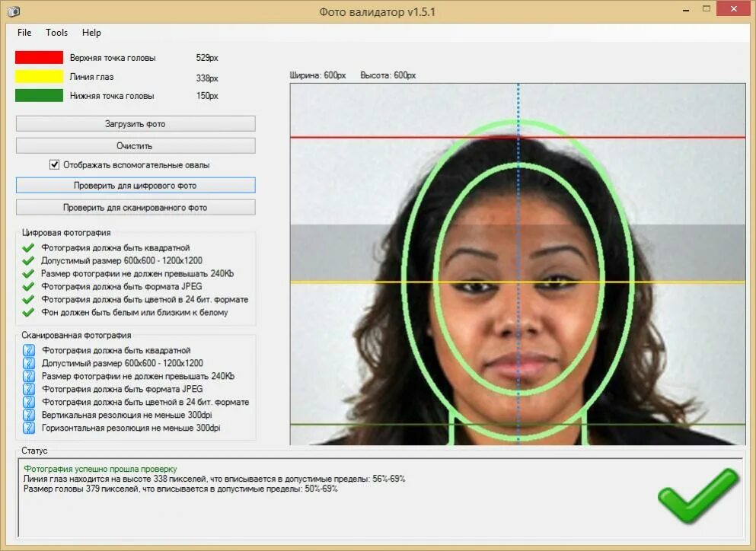
Task: Click question icon next to scanned цветной в 24 бит
Action: (29, 402)
